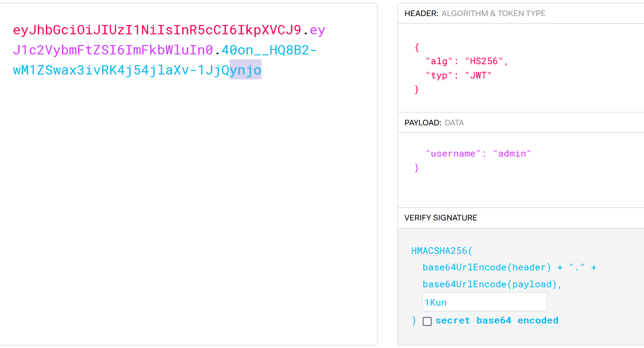
Task: Click the "admin" value in payload
Action: (x=512, y=153)
